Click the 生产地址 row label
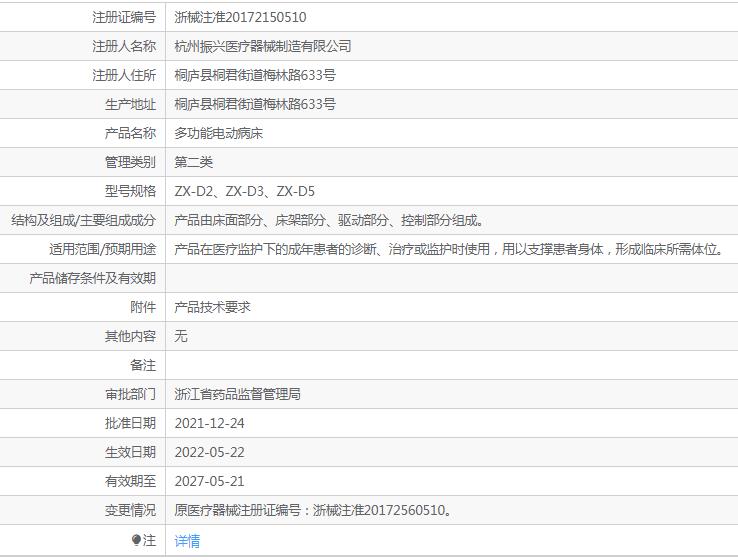Viewport: 738px width, 560px height. click(130, 104)
